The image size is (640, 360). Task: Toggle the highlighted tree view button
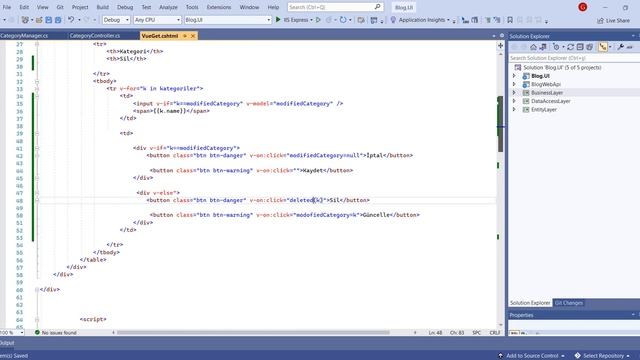tap(603, 47)
